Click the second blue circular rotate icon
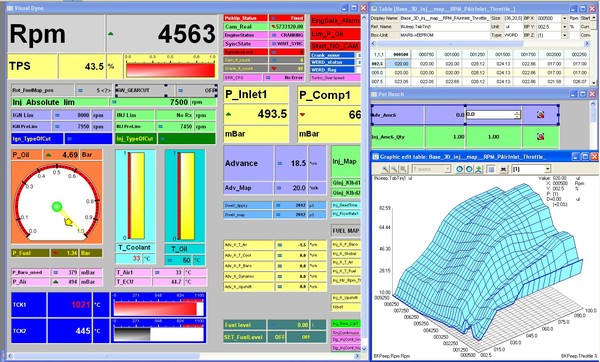 [469, 169]
